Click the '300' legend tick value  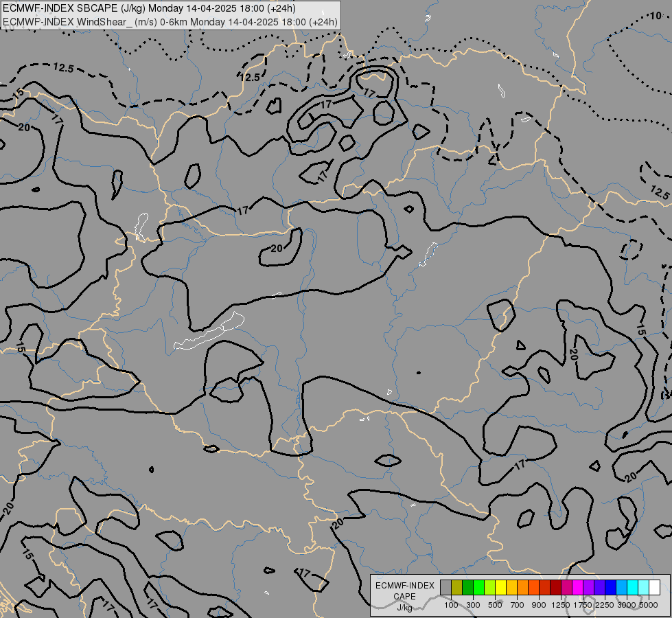[x=473, y=605]
